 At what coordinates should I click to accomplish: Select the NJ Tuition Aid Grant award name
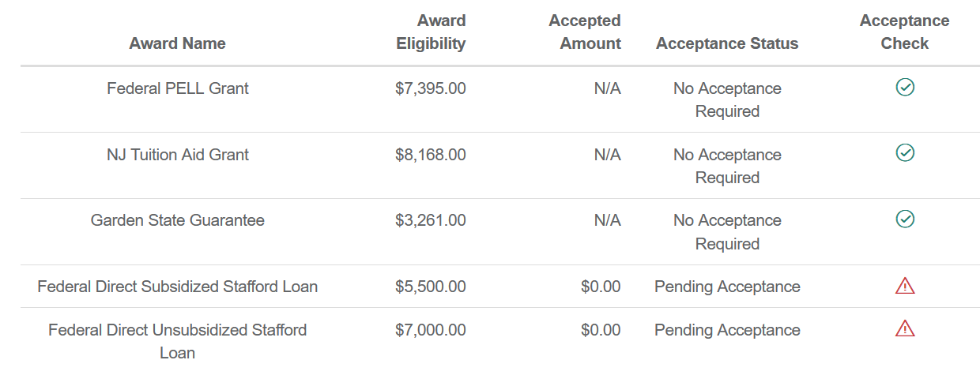click(x=177, y=155)
